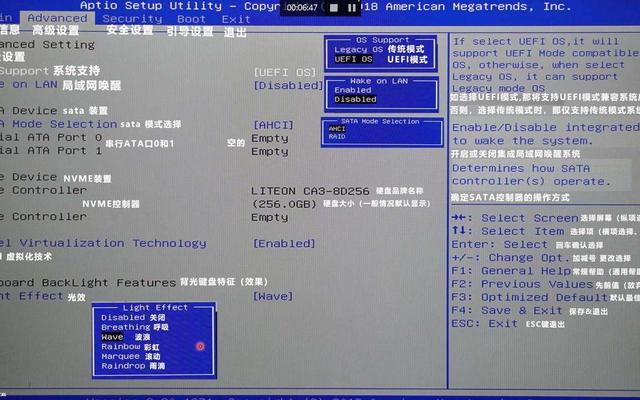Viewport: 640px width, 400px height.
Task: Select RAID in SATA Mode Selection popup
Action: pyautogui.click(x=337, y=136)
